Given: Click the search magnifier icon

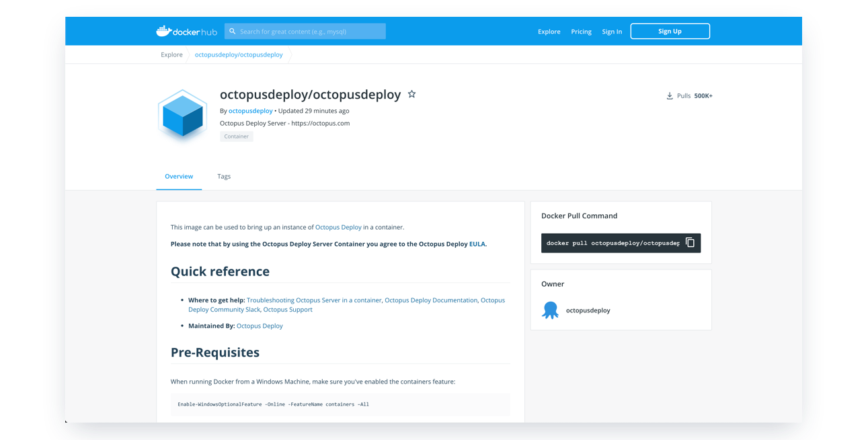Looking at the screenshot, I should 233,31.
